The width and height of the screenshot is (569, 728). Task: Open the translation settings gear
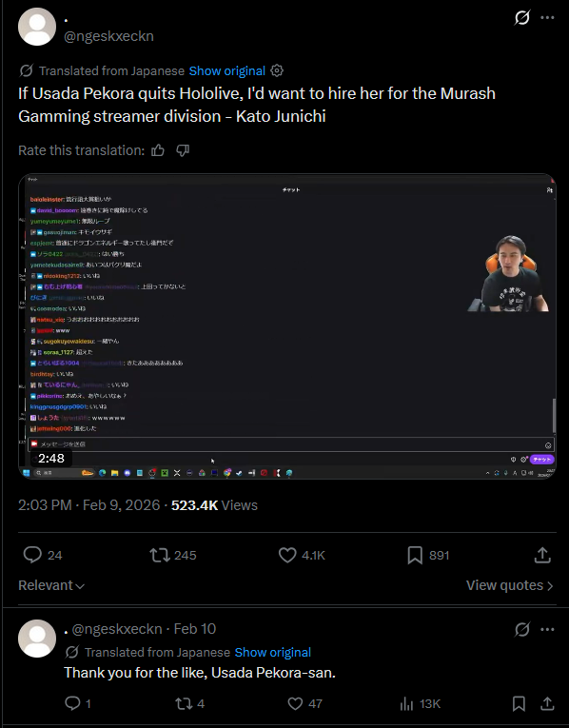click(x=277, y=70)
